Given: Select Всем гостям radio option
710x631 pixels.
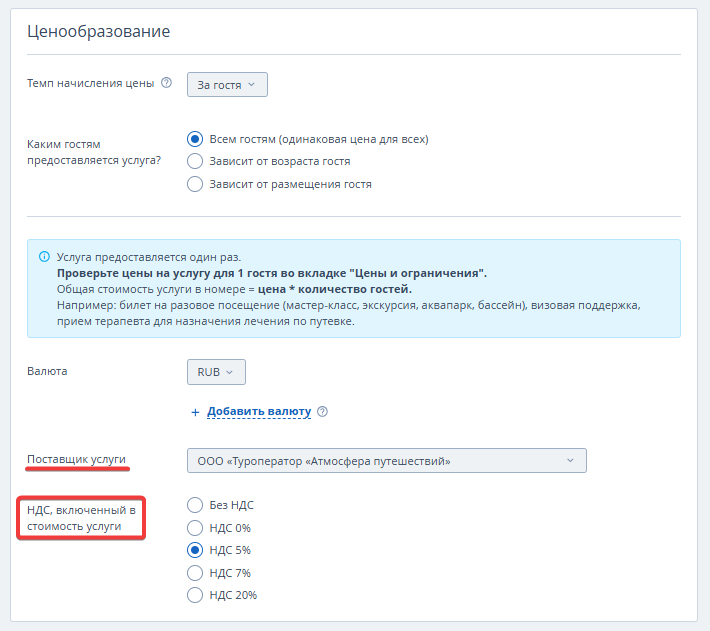Looking at the screenshot, I should click(195, 139).
